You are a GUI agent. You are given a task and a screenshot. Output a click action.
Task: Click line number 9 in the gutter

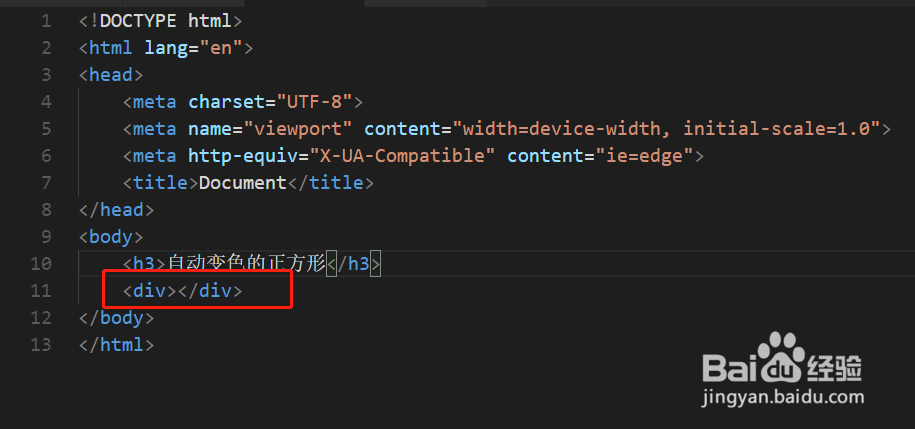[46, 237]
